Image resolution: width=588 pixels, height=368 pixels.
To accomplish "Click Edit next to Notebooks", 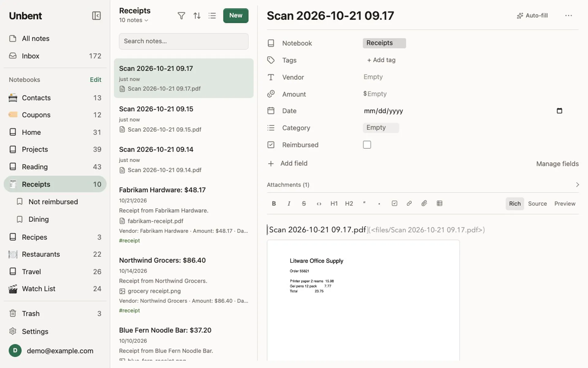I will (96, 80).
